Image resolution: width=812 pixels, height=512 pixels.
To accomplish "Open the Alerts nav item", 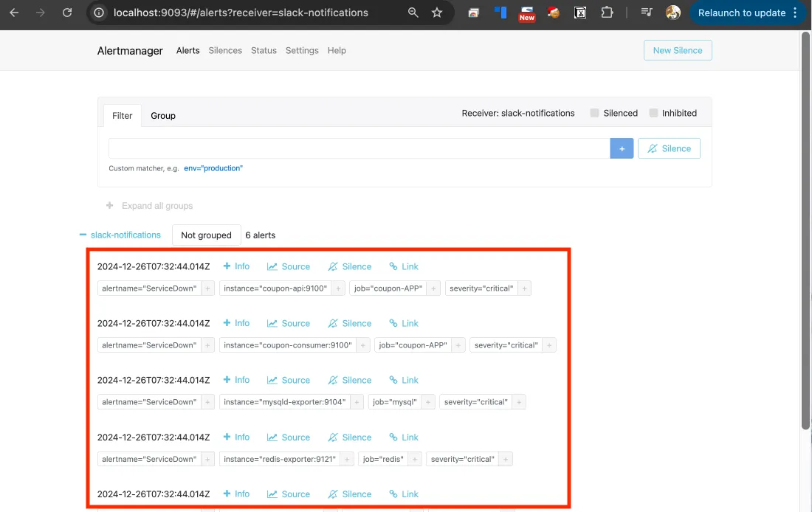I will [x=188, y=51].
